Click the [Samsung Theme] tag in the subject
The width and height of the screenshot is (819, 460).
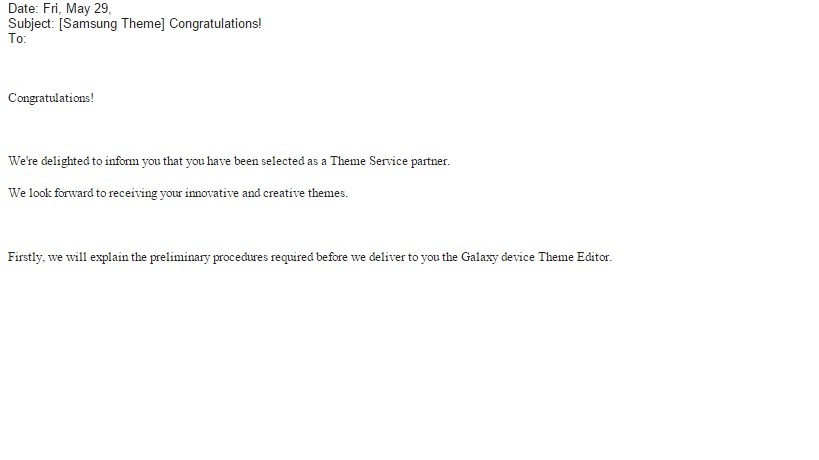(x=112, y=23)
